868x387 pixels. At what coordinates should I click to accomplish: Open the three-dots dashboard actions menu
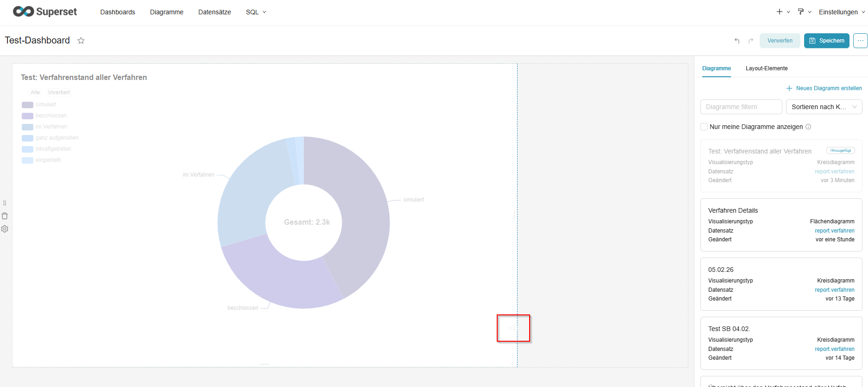pos(860,41)
